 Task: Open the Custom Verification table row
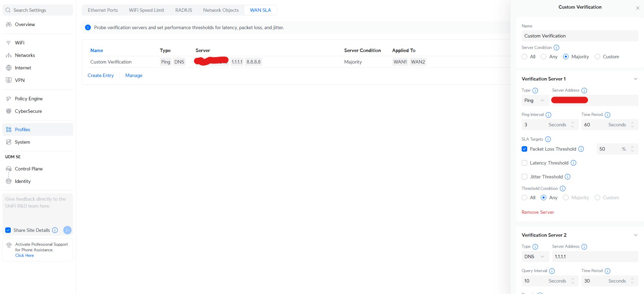pyautogui.click(x=296, y=62)
